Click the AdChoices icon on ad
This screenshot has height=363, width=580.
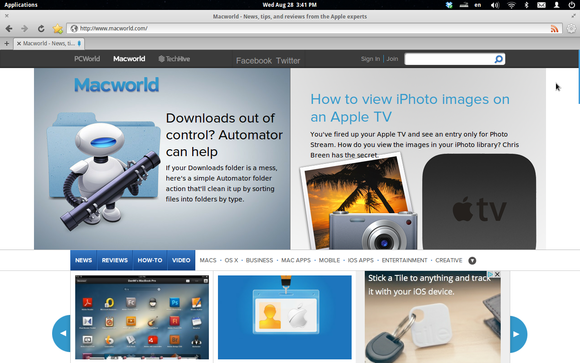tap(490, 274)
